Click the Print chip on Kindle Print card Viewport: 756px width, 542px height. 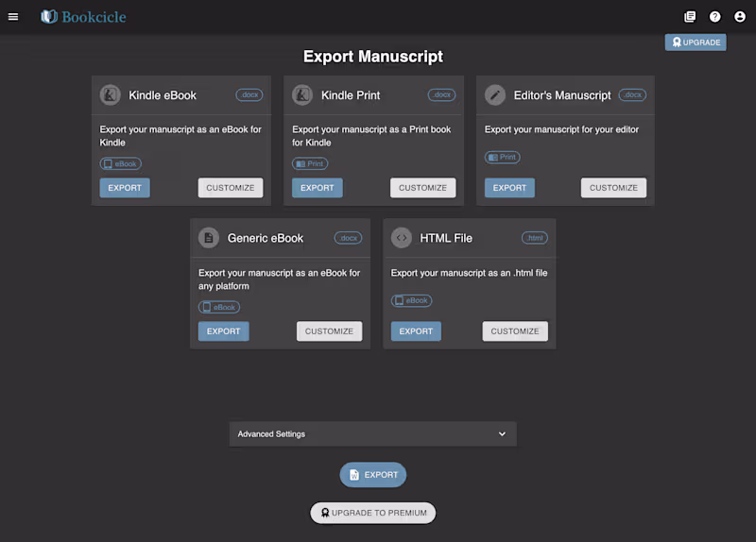point(310,163)
